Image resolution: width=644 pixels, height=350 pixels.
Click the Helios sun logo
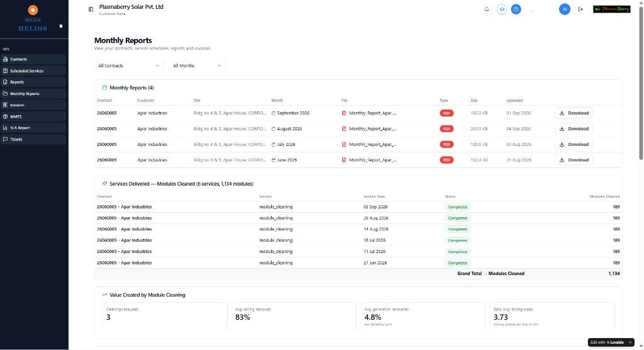(33, 10)
